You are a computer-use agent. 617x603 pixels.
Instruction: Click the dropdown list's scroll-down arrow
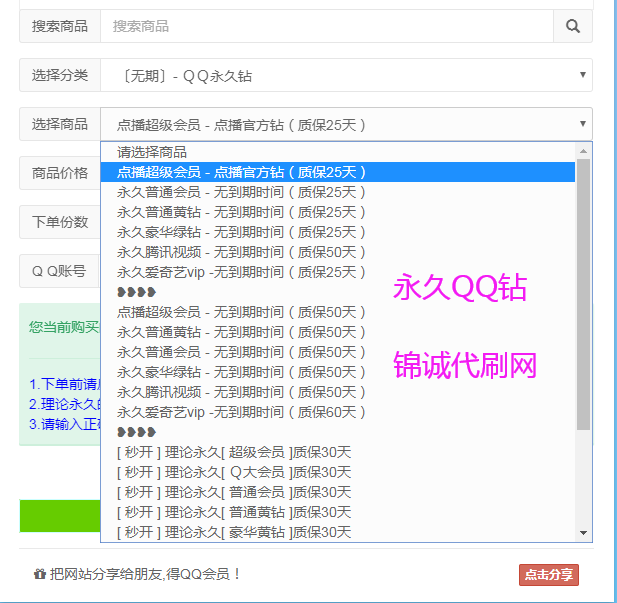point(584,533)
